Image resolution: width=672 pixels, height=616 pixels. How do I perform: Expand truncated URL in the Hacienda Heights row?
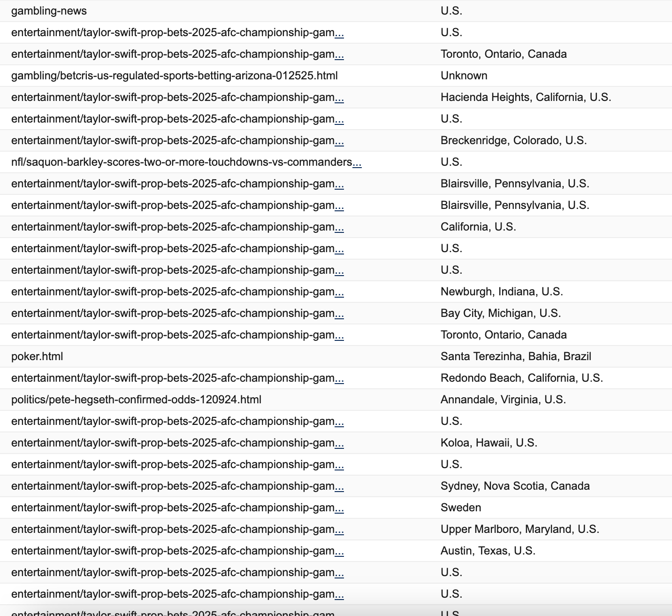(x=339, y=98)
